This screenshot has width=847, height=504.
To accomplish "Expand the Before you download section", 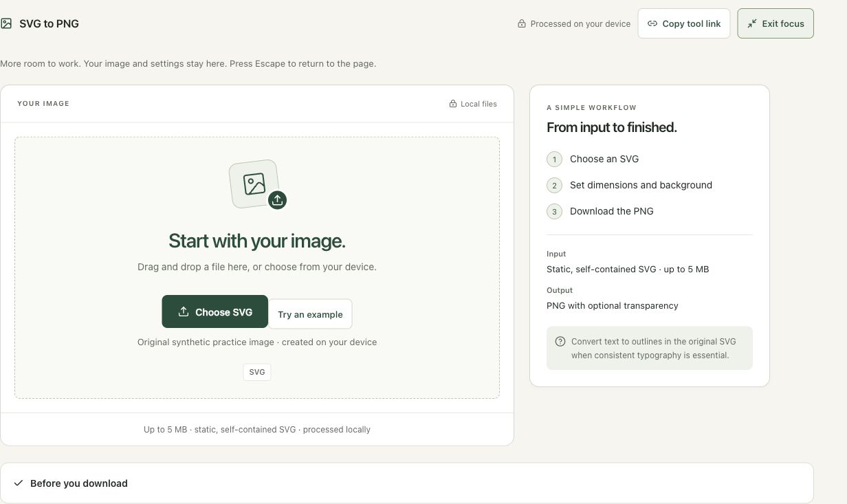I will pos(406,483).
